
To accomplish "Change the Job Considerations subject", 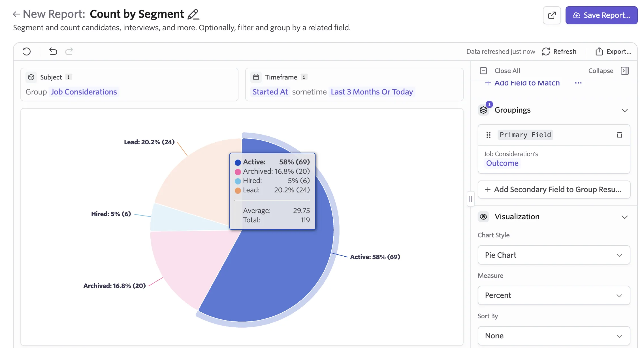I will click(x=84, y=92).
